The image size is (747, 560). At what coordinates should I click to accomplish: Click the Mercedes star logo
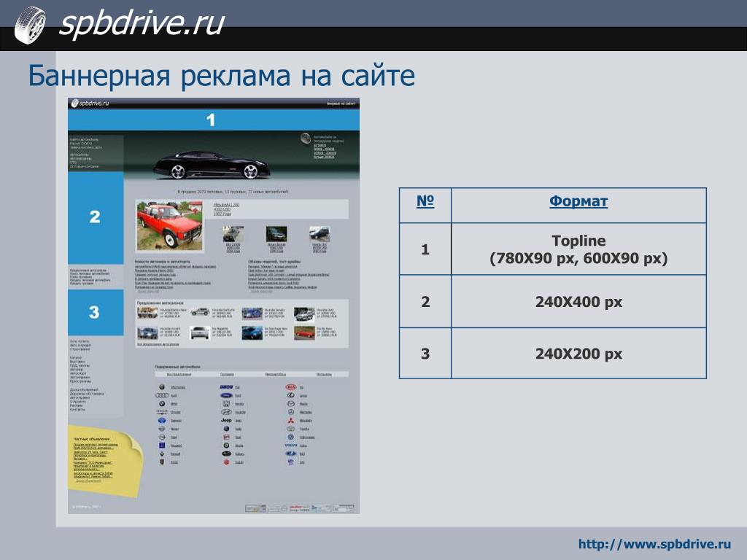click(x=290, y=412)
